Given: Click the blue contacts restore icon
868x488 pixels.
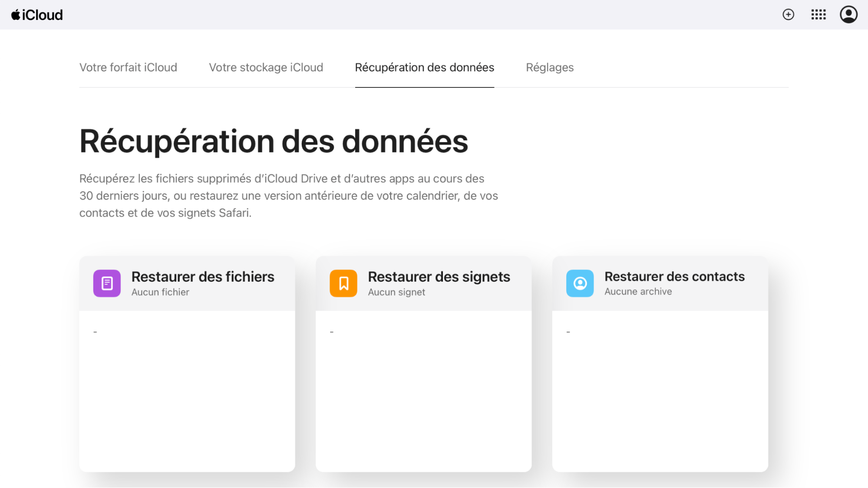Looking at the screenshot, I should [x=579, y=283].
